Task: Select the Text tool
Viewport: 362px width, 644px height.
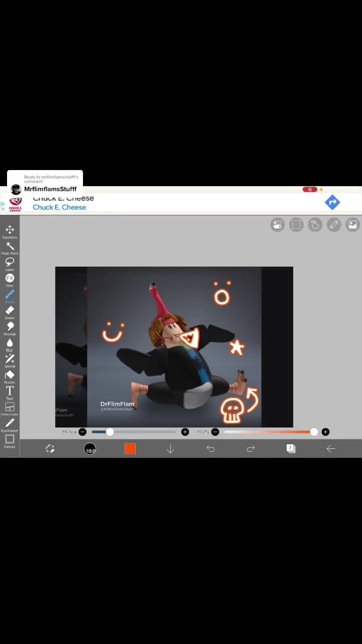Action: (10, 393)
